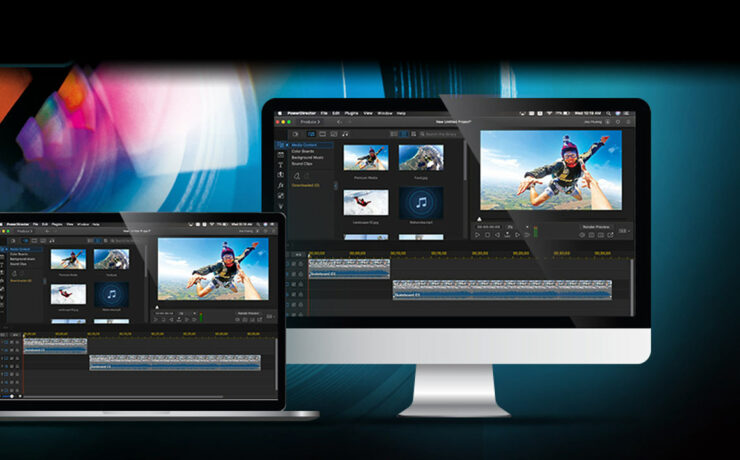Click the timeline zoom slider on MacBook
The image size is (740, 460).
click(12, 396)
